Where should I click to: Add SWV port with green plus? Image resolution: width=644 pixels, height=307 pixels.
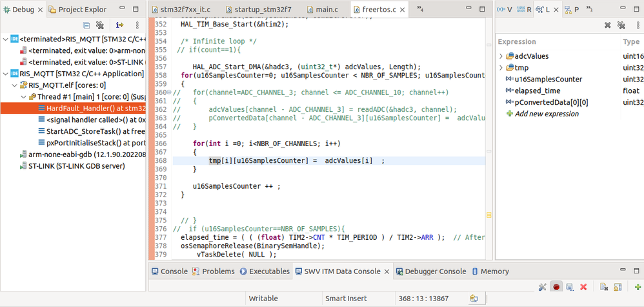click(x=638, y=287)
